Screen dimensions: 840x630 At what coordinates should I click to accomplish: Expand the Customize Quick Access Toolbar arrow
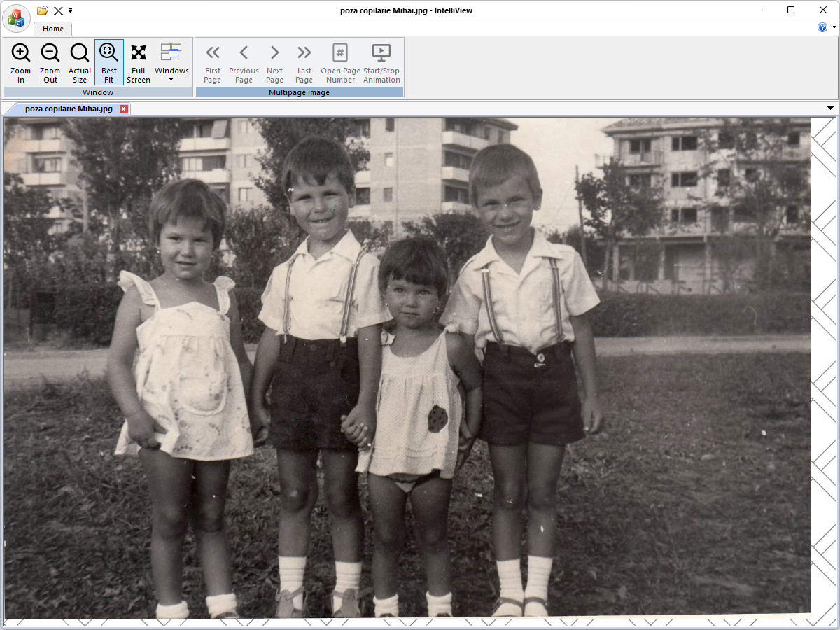click(x=71, y=10)
